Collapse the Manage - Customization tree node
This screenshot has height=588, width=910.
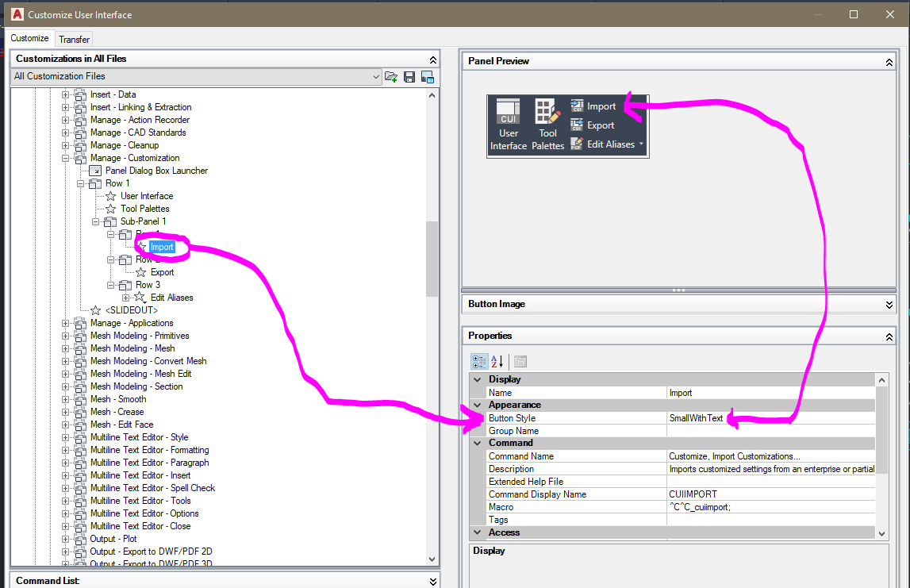(67, 157)
